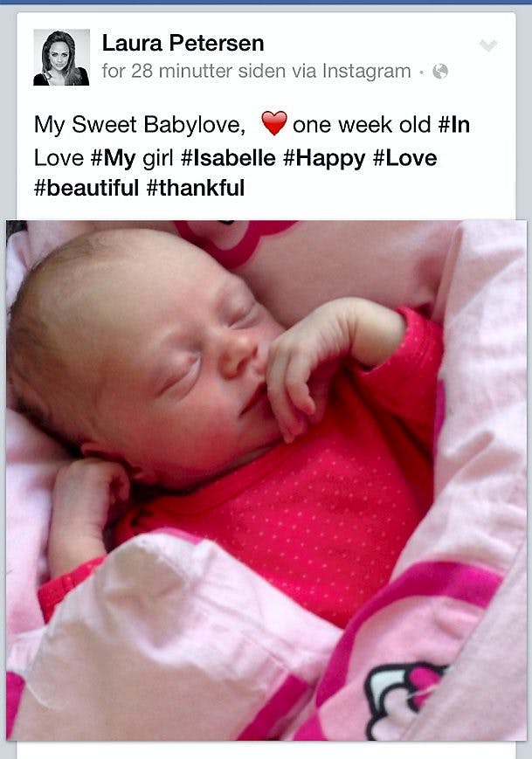532x759 pixels.
Task: Open the #Isabelle hashtag
Action: click(x=228, y=158)
